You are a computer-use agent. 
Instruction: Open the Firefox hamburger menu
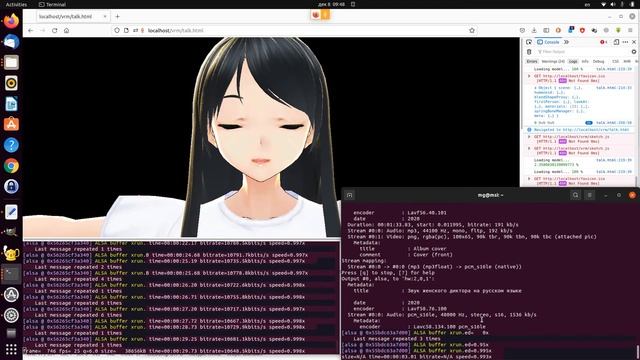pos(631,30)
